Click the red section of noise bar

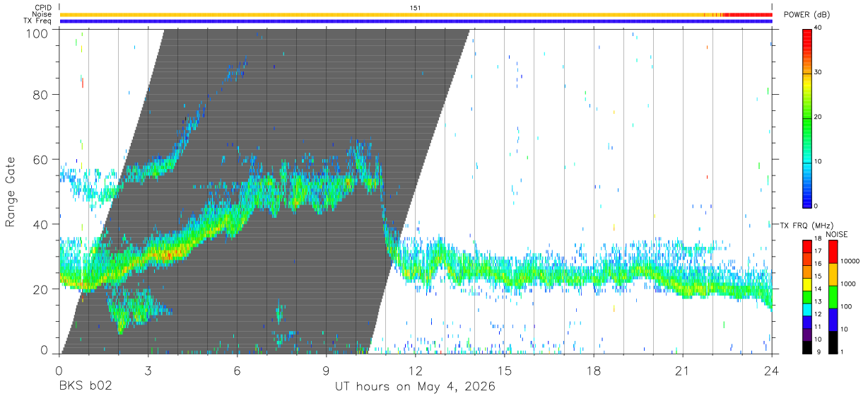tap(748, 14)
